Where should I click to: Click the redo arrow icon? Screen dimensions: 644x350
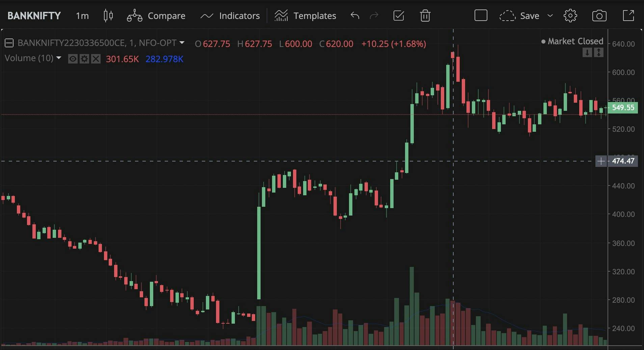374,16
